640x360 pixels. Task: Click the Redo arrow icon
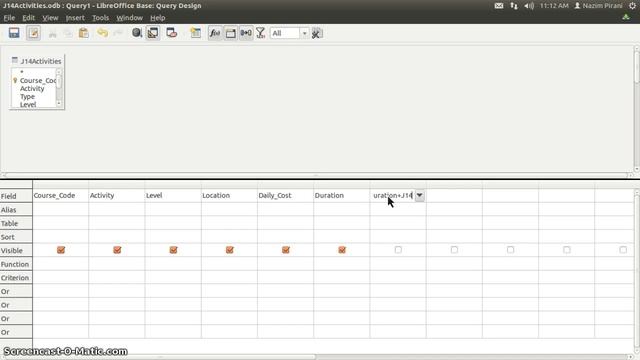[118, 33]
